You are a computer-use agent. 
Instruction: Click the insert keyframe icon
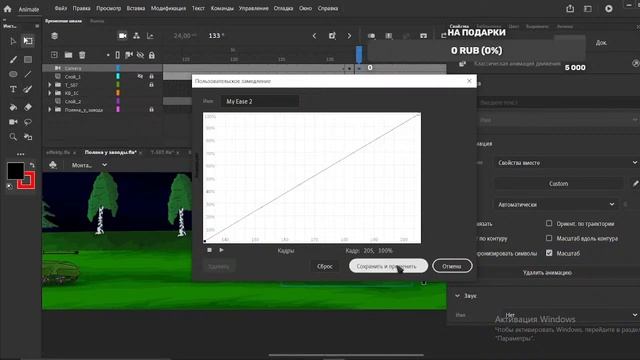332,36
